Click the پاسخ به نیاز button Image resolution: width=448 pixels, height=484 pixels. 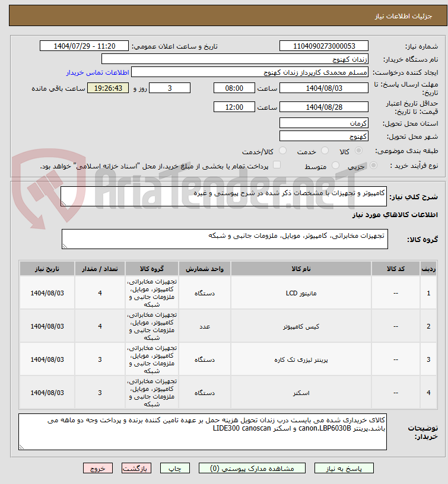(x=344, y=468)
